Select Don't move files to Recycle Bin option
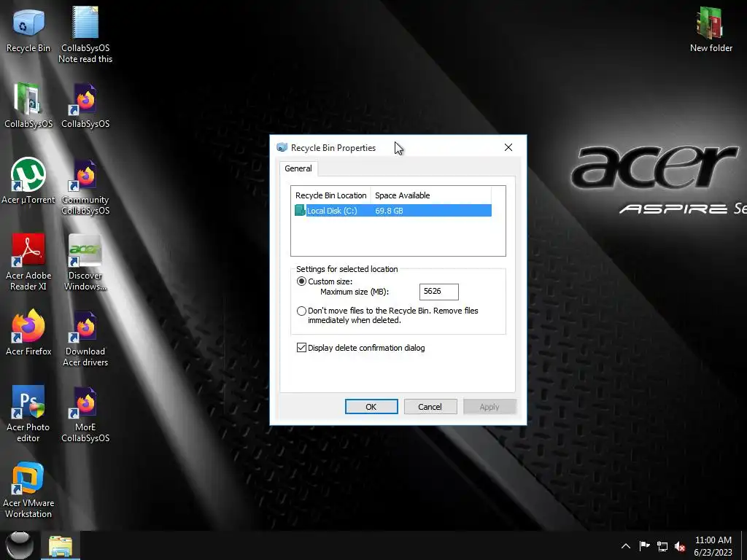Viewport: 747px width, 560px height. [301, 311]
